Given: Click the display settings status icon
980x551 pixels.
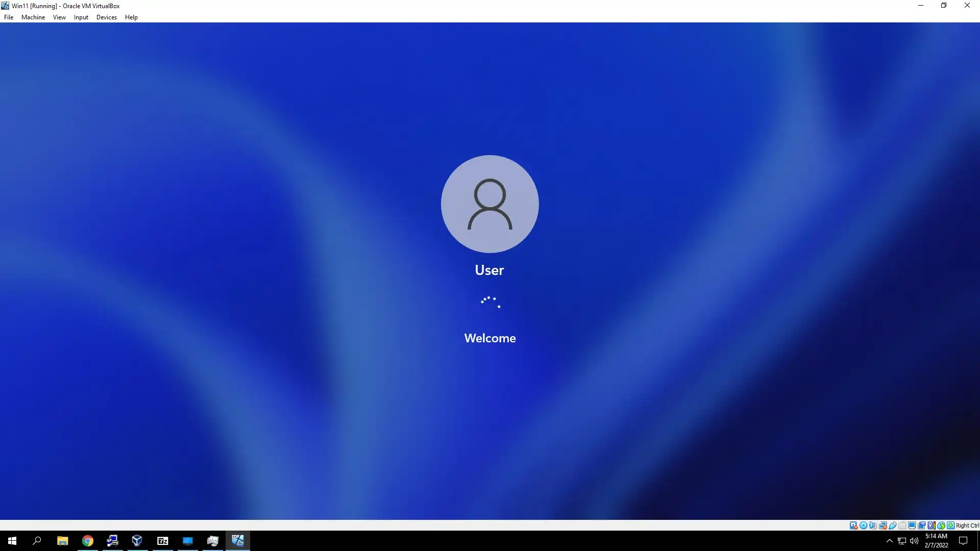Looking at the screenshot, I should point(912,525).
